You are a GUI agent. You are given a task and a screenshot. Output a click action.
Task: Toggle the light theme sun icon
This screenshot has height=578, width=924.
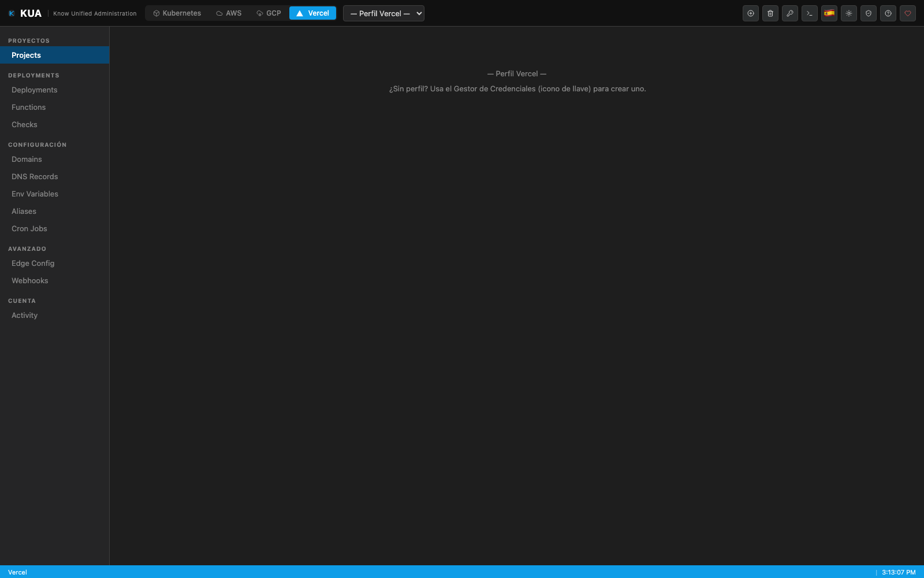849,13
